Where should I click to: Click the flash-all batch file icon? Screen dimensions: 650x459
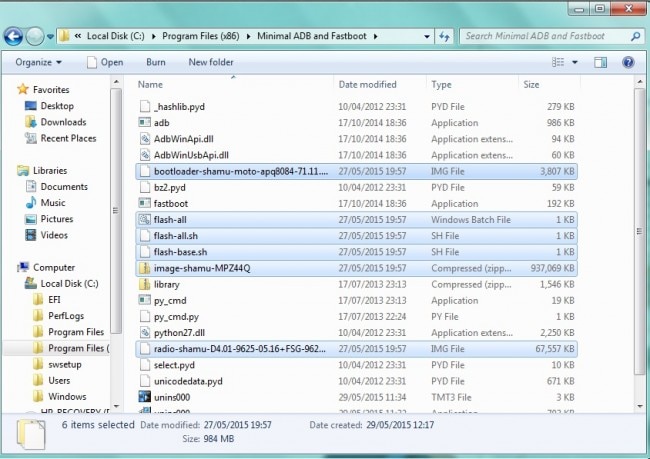144,220
